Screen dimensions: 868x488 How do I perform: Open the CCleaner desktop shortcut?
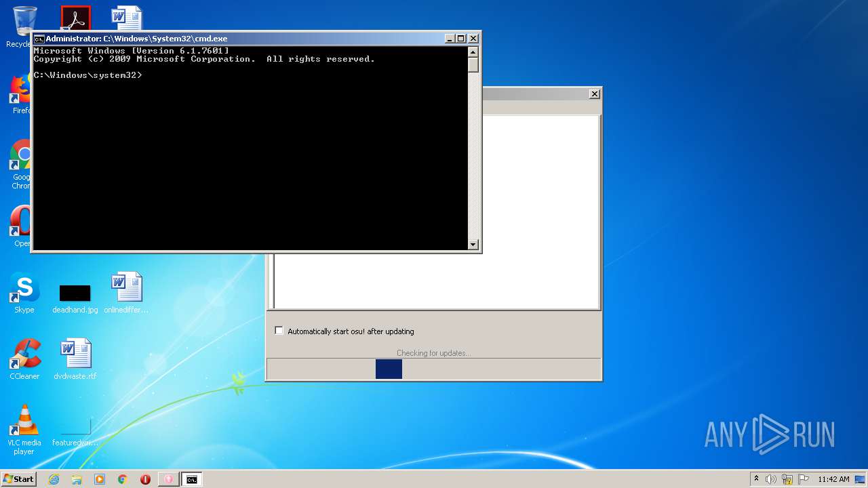pyautogui.click(x=24, y=359)
